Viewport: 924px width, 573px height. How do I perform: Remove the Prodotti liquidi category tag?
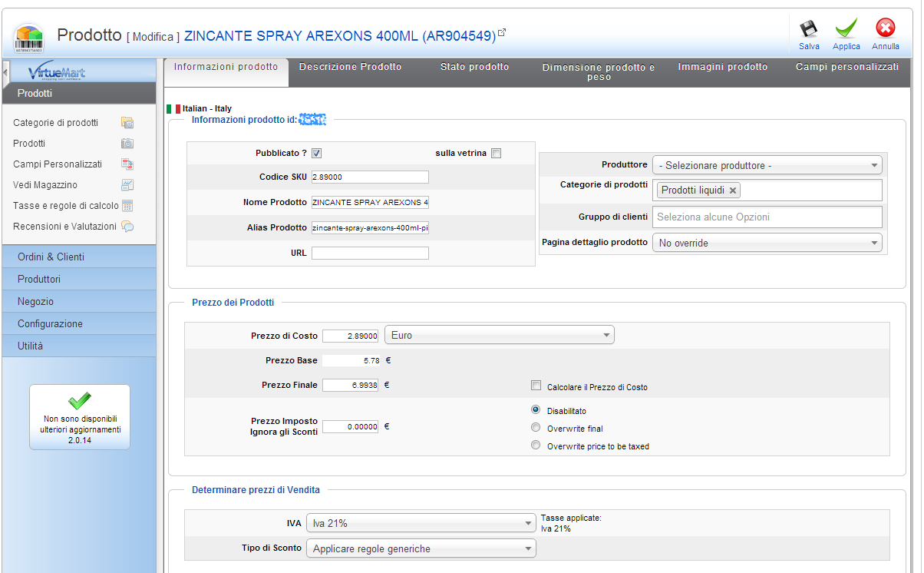733,190
